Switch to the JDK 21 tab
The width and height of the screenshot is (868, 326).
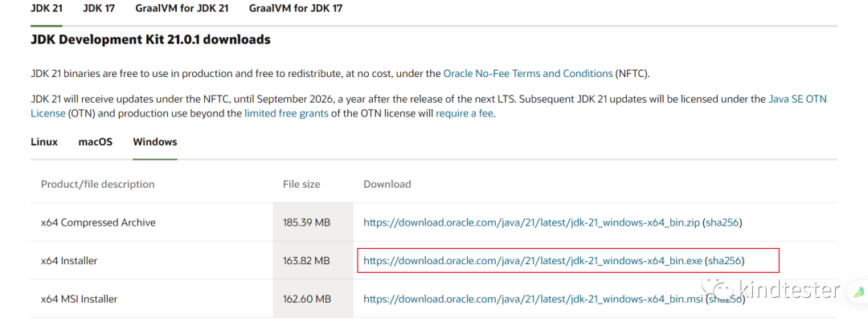[47, 8]
